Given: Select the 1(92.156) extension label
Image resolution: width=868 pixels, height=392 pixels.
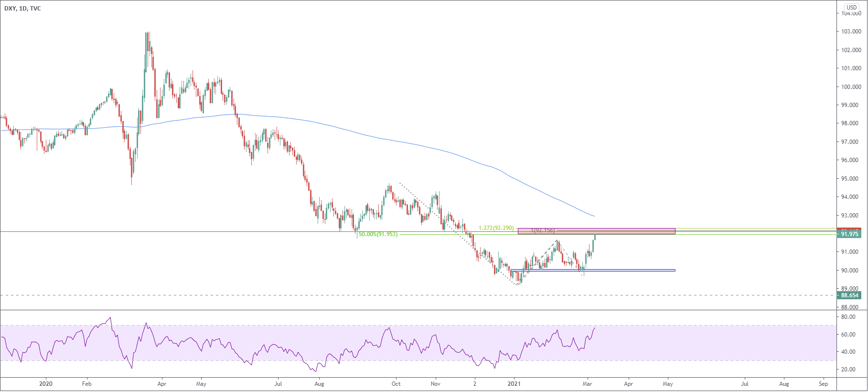Looking at the screenshot, I should (543, 230).
